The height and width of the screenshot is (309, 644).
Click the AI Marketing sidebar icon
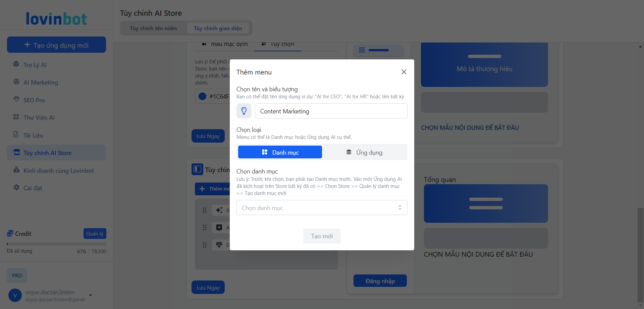click(x=16, y=82)
